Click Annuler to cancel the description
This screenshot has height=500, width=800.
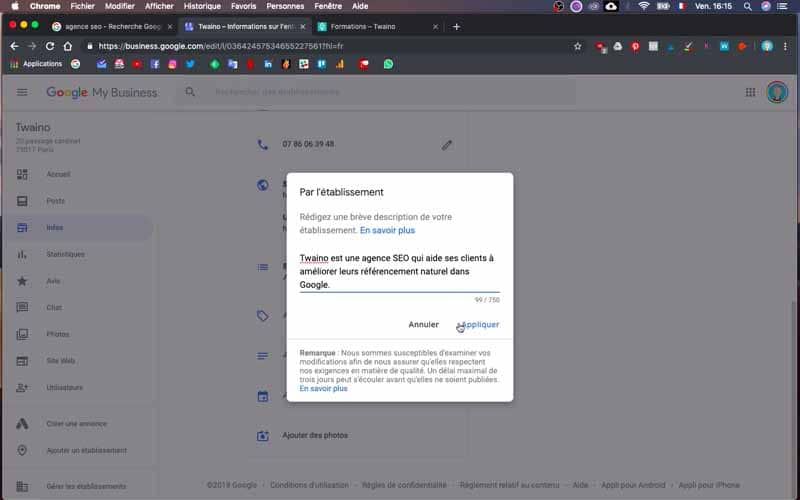(423, 324)
